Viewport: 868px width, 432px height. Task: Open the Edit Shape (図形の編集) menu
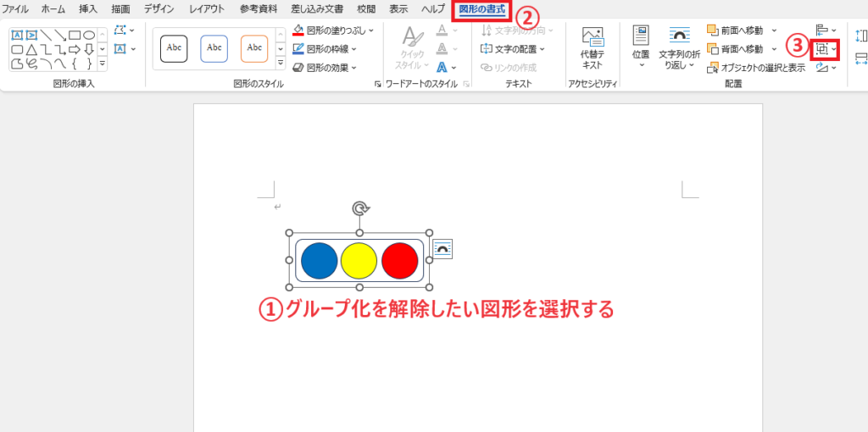coord(124,30)
